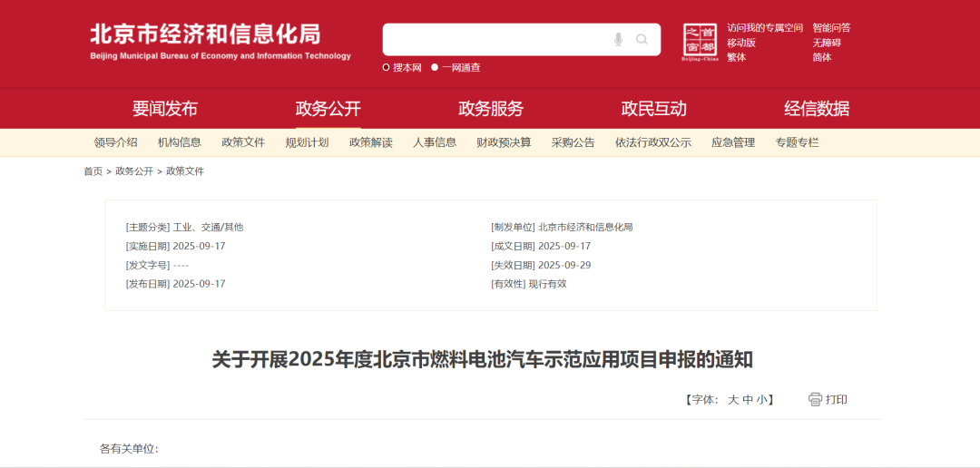Go to 应急管理 submenu

733,142
